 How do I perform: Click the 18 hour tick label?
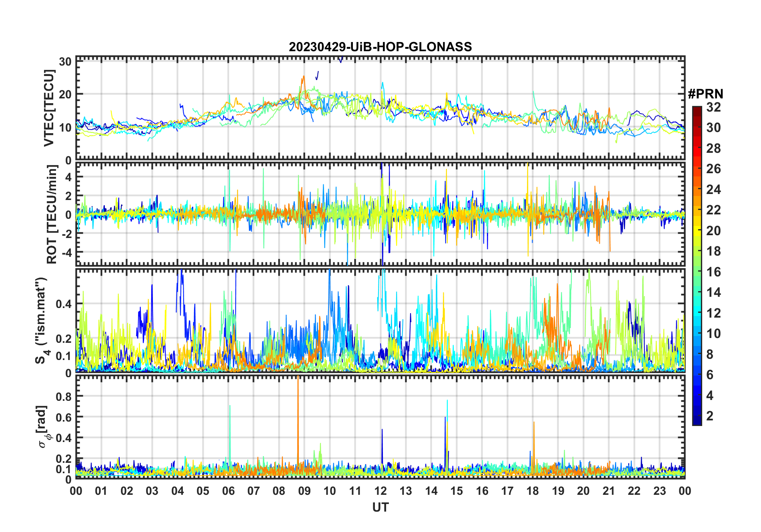click(533, 491)
